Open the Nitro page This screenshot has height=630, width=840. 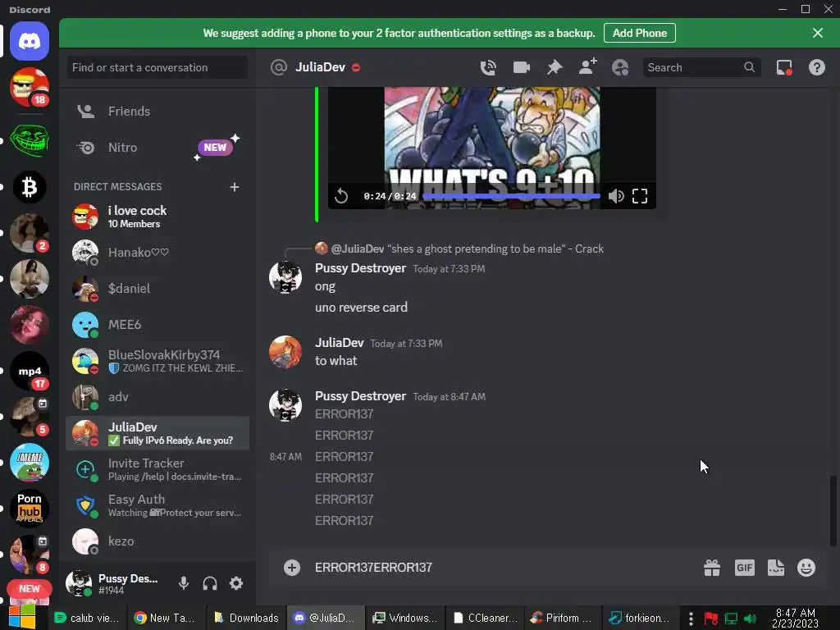pos(157,148)
